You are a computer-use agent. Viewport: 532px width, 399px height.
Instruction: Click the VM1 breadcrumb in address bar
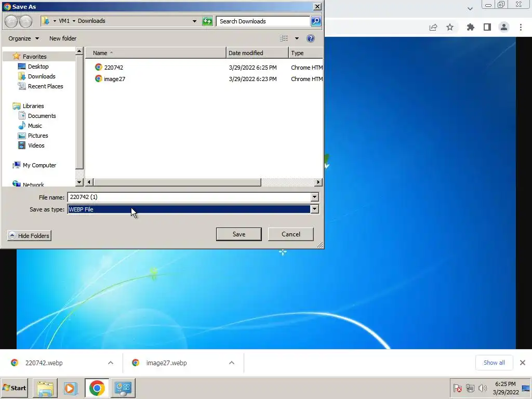[x=64, y=21]
